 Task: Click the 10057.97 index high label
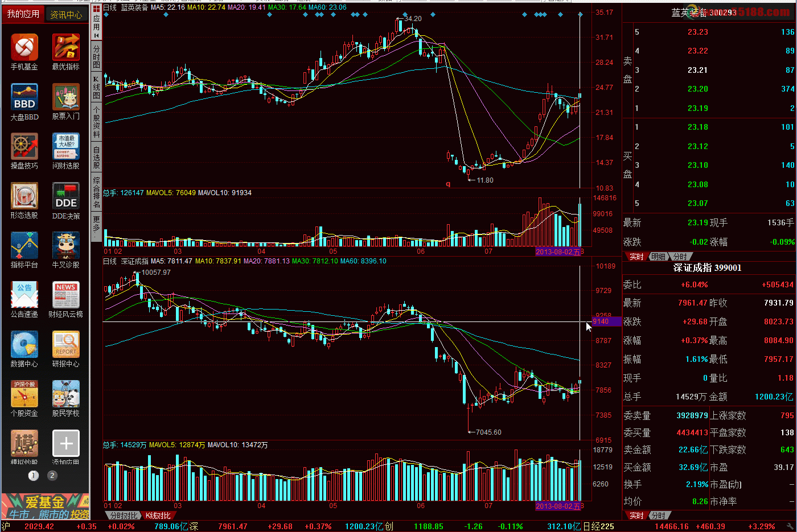156,273
